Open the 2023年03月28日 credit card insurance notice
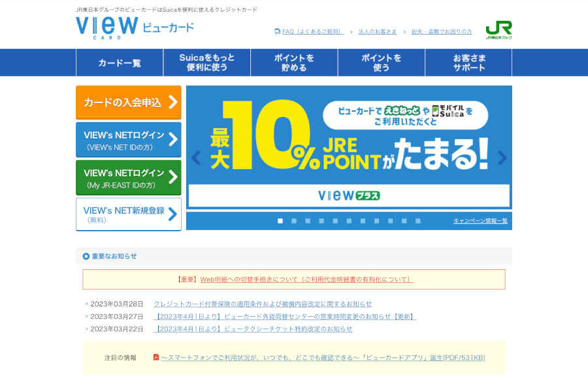The image size is (588, 392). point(263,304)
